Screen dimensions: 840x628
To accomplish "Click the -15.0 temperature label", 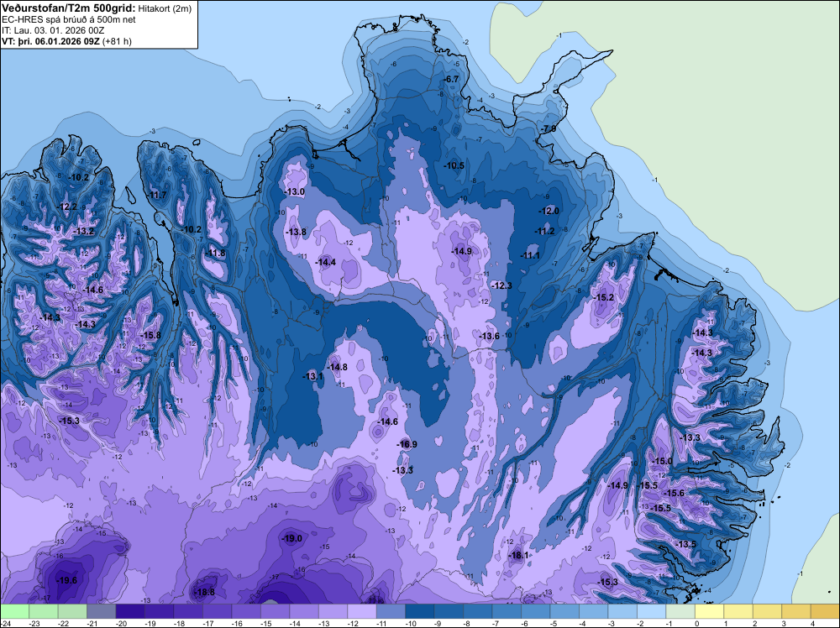I will point(662,462).
